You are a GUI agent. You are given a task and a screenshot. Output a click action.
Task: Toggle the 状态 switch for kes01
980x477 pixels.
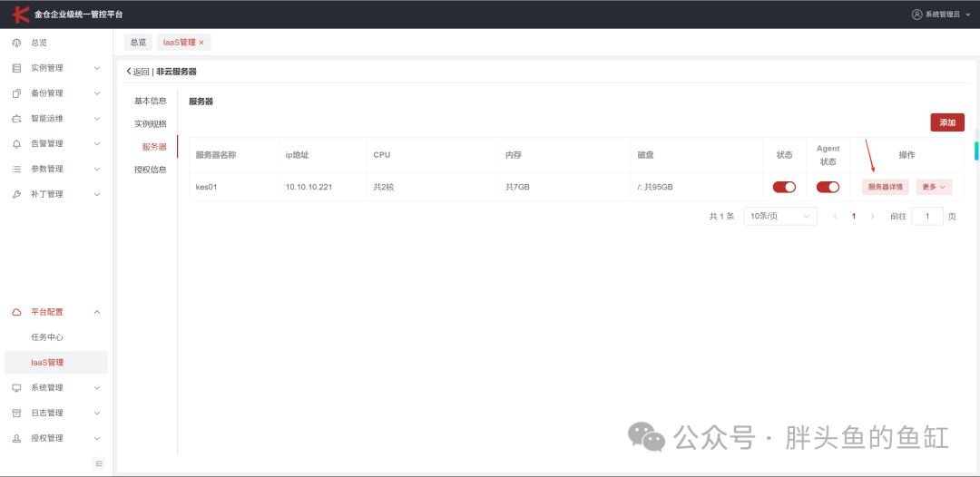[x=784, y=187]
